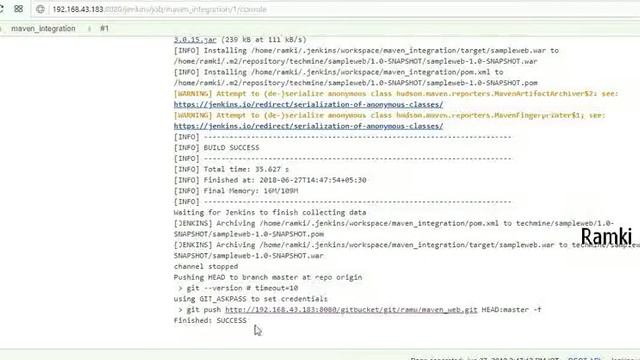
Task: Click the "> git --version # timeout=10" line
Action: tap(238, 288)
